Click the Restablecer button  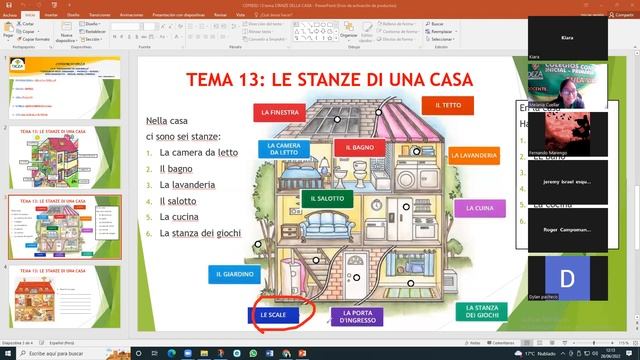click(93, 31)
